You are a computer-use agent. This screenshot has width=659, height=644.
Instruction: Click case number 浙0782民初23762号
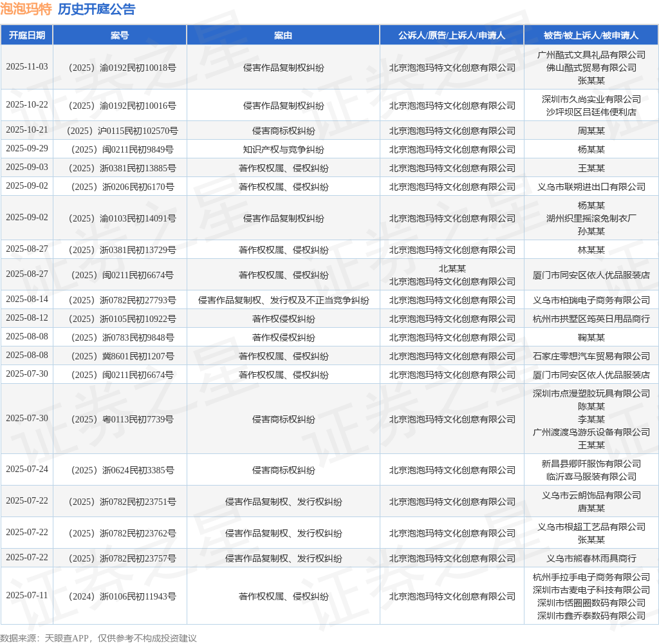point(122,533)
